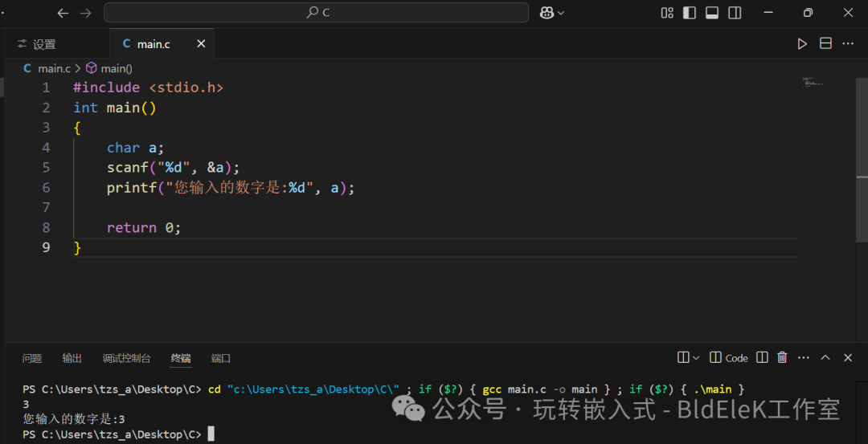Screen dimensions: 868x444
Task: Click the int main() line
Action: pyautogui.click(x=115, y=108)
